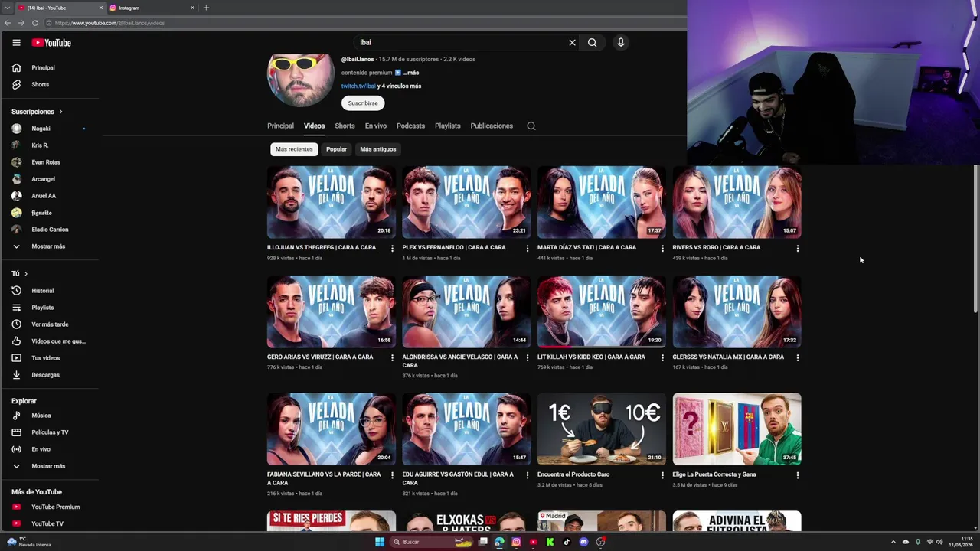Sort videos by Popular

336,149
